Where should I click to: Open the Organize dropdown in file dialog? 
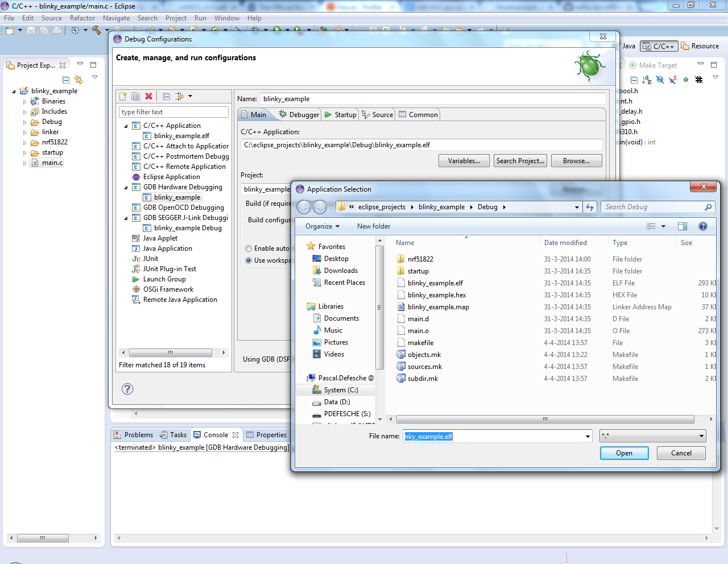[322, 226]
